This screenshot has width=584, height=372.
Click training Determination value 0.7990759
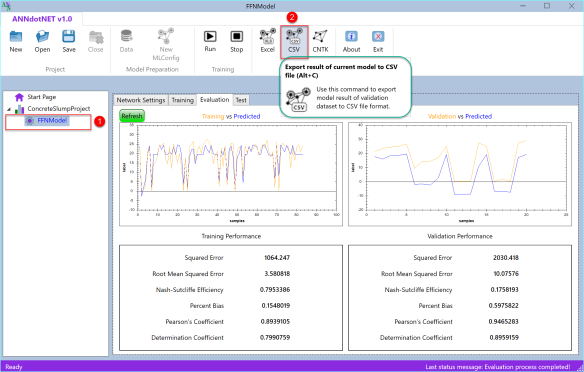click(275, 338)
